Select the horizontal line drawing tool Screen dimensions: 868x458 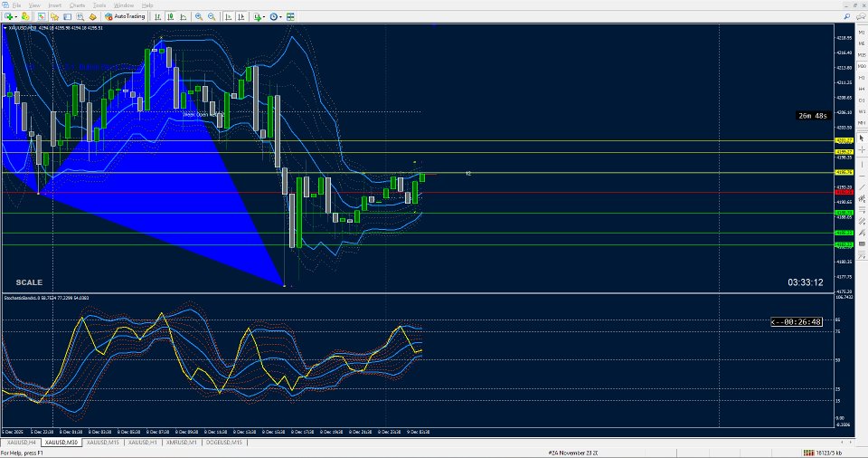point(862,176)
